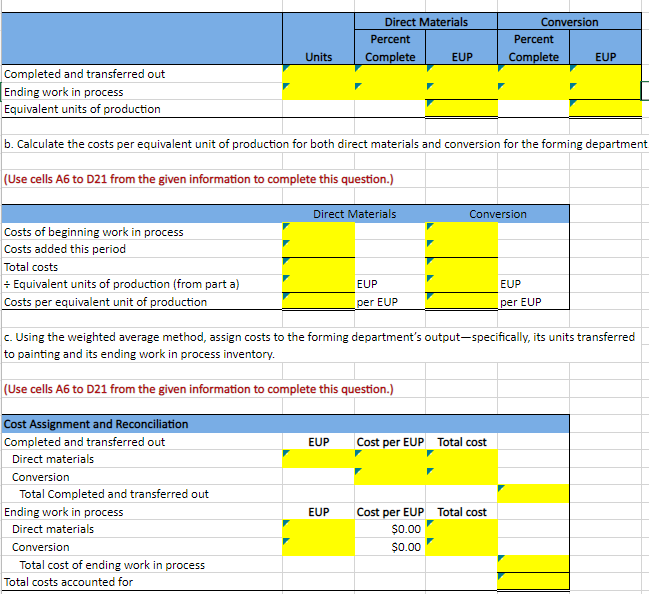649x594 pixels.
Task: Click Direct Materials Equivalent units of production total
Action: point(462,108)
